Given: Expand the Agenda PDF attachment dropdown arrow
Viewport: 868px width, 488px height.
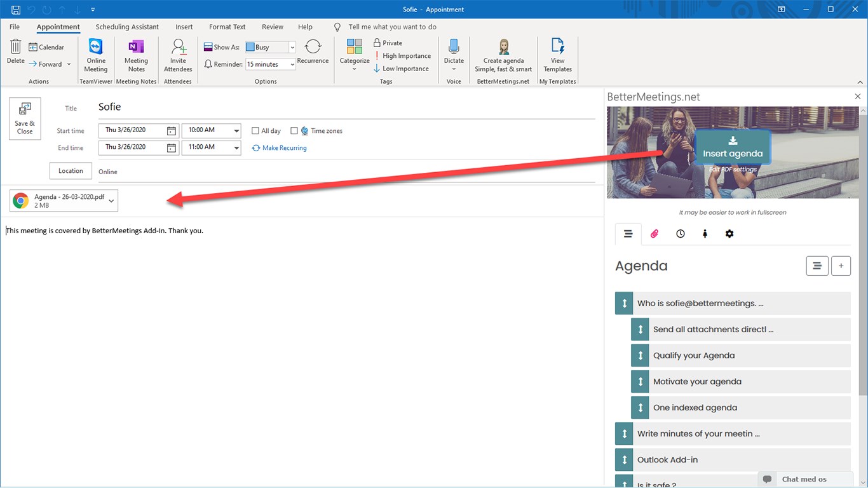Looking at the screenshot, I should click(111, 201).
